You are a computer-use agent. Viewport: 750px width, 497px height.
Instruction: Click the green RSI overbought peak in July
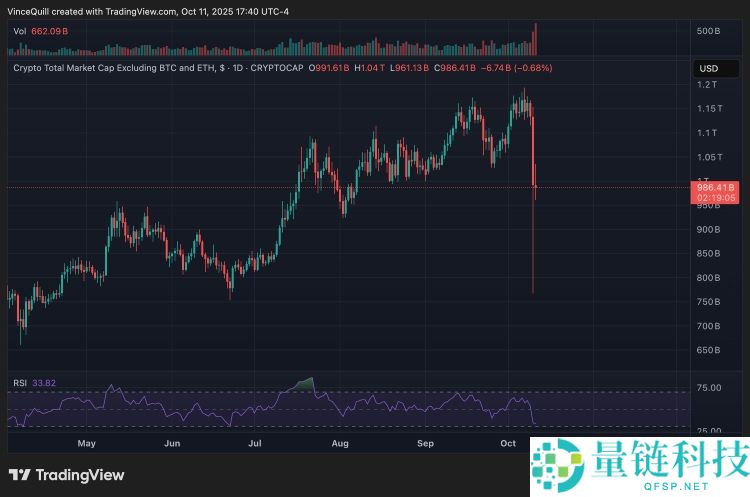pos(308,384)
